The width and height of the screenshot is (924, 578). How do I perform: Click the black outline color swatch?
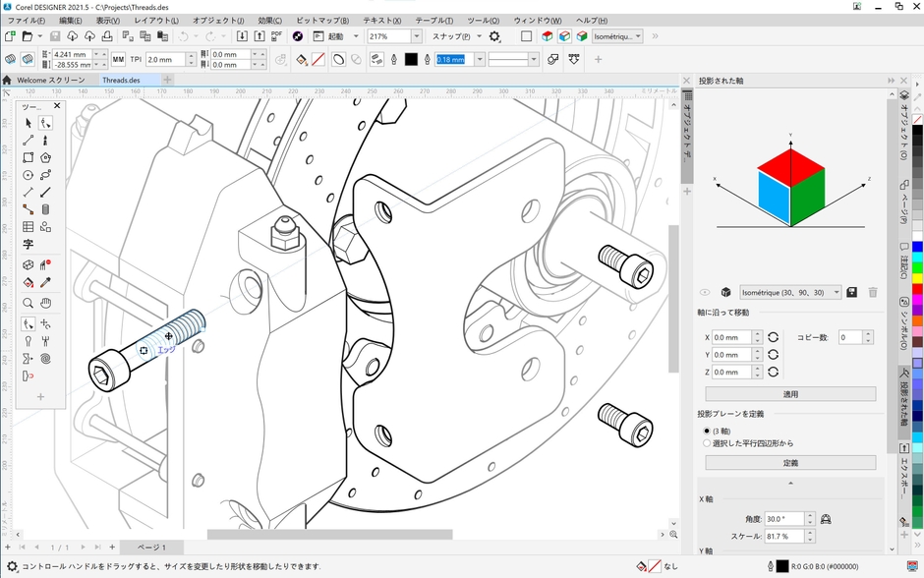[411, 60]
